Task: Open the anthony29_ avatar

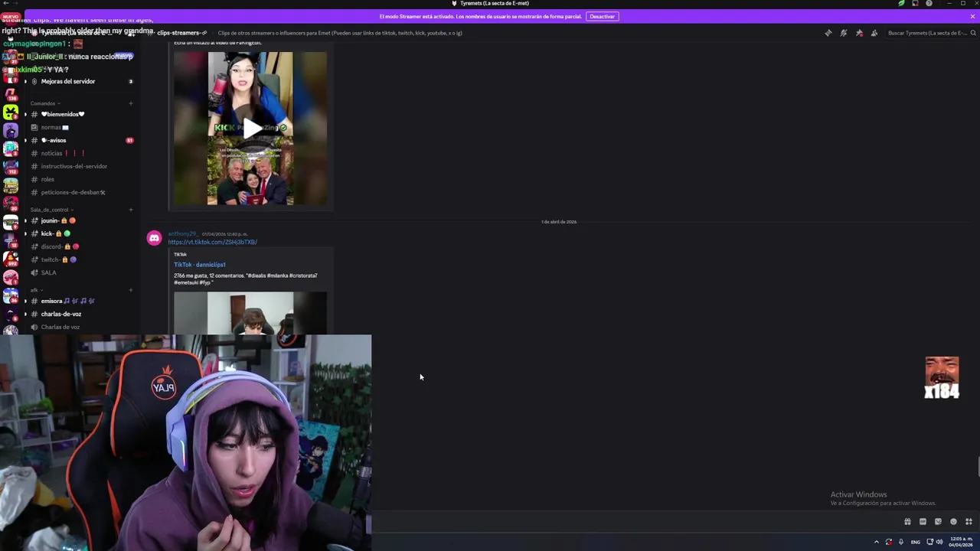Action: [x=154, y=238]
